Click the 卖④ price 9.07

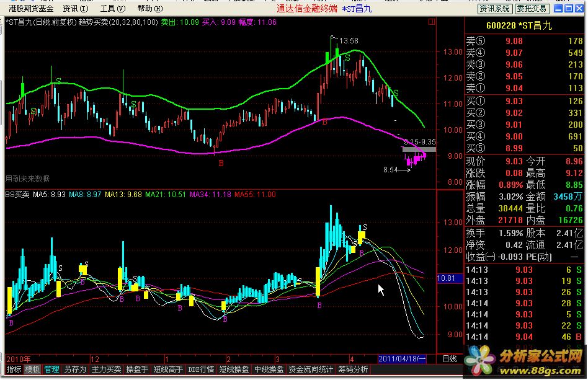(514, 53)
